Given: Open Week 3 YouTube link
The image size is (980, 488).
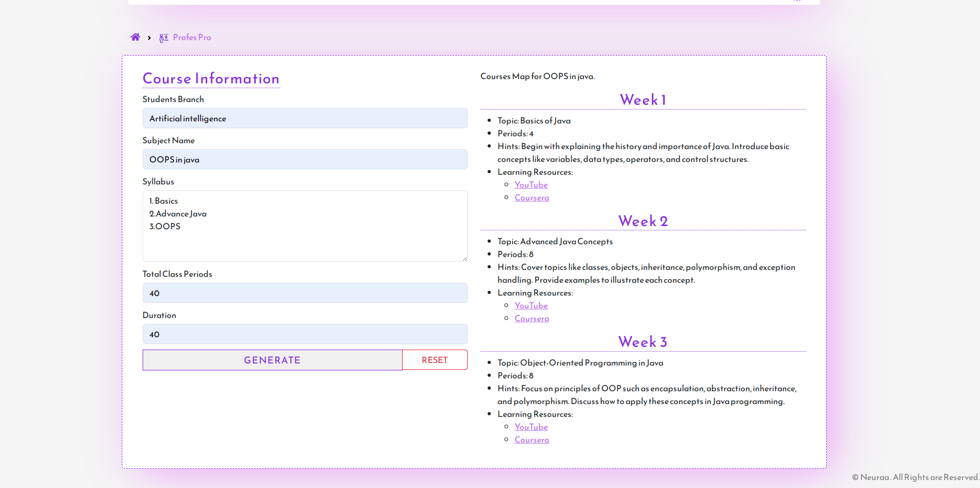Looking at the screenshot, I should (531, 427).
